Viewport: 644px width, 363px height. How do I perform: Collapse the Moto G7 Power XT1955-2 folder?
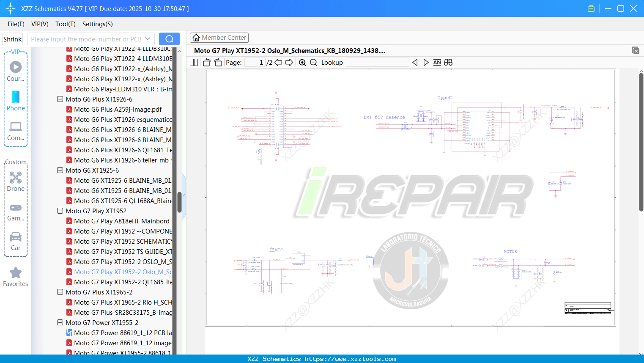point(60,322)
